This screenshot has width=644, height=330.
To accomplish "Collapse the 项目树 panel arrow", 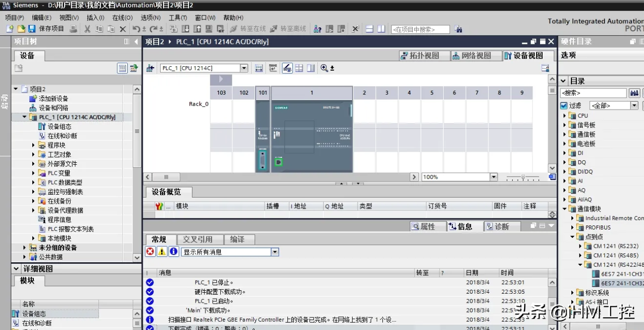I will [x=136, y=42].
